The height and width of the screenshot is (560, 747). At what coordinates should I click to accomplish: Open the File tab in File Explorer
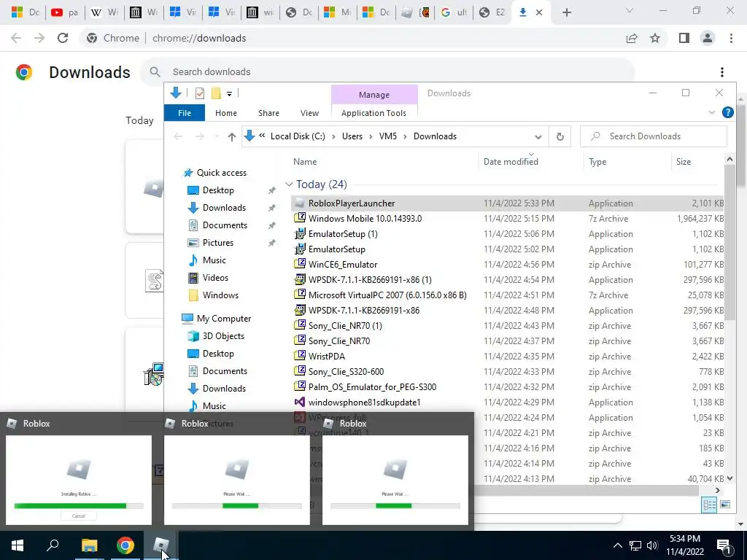pyautogui.click(x=185, y=113)
